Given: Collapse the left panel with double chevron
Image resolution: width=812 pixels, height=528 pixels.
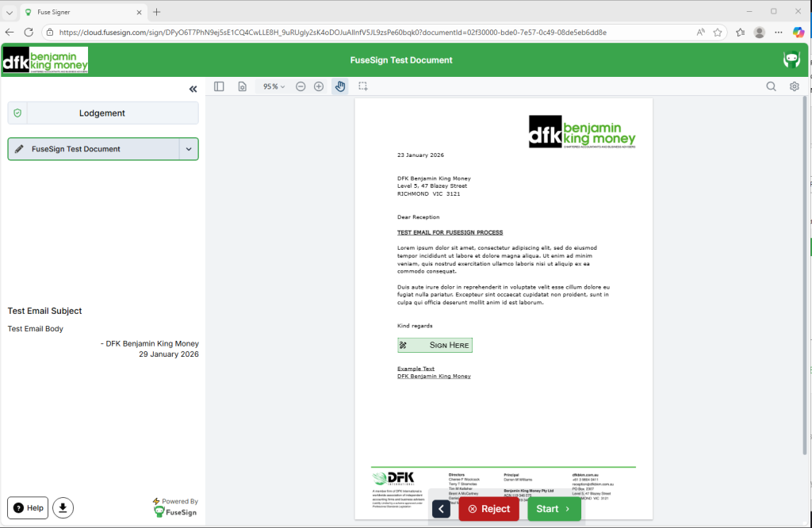Looking at the screenshot, I should (x=193, y=89).
